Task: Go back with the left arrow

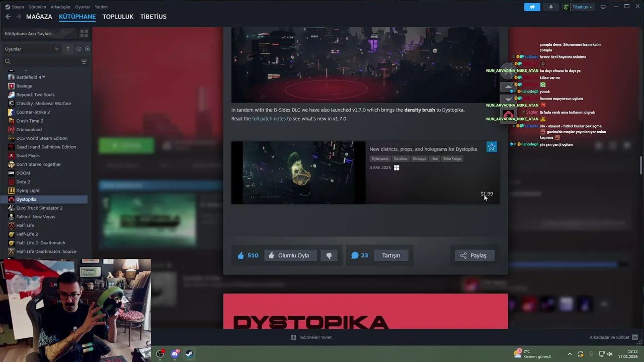Action: [x=8, y=17]
